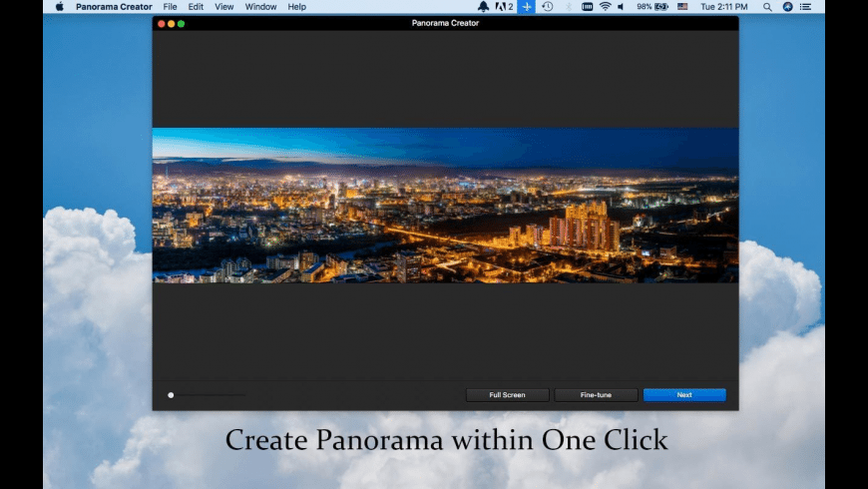Click the Siri icon in menu bar
The height and width of the screenshot is (489, 868).
coord(788,7)
